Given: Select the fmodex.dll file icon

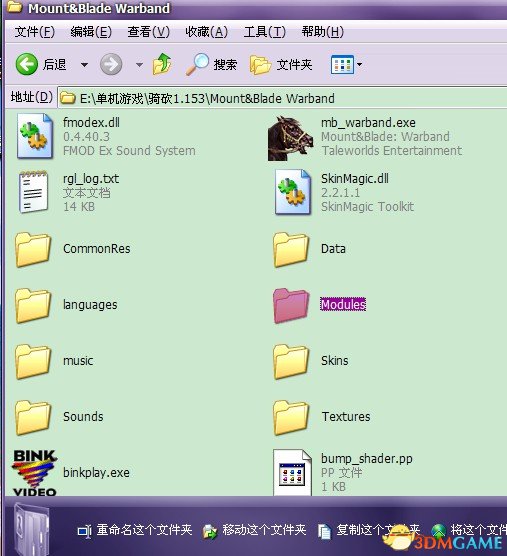Looking at the screenshot, I should (x=35, y=136).
